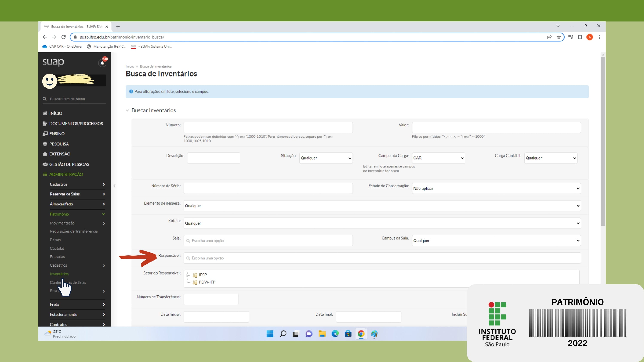Reload the page with refresh icon
The width and height of the screenshot is (644, 362).
point(64,37)
